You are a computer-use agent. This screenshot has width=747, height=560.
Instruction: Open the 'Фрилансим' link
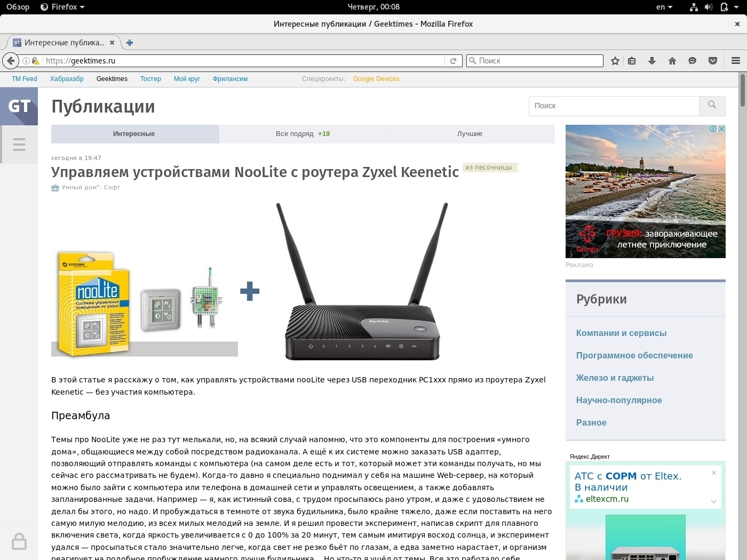pos(230,79)
